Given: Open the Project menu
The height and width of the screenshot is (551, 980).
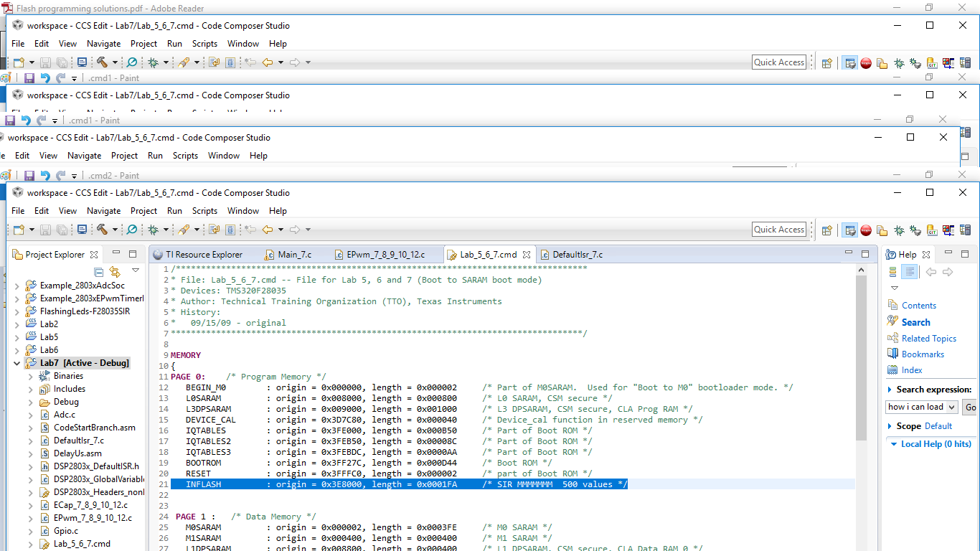Looking at the screenshot, I should pyautogui.click(x=143, y=211).
